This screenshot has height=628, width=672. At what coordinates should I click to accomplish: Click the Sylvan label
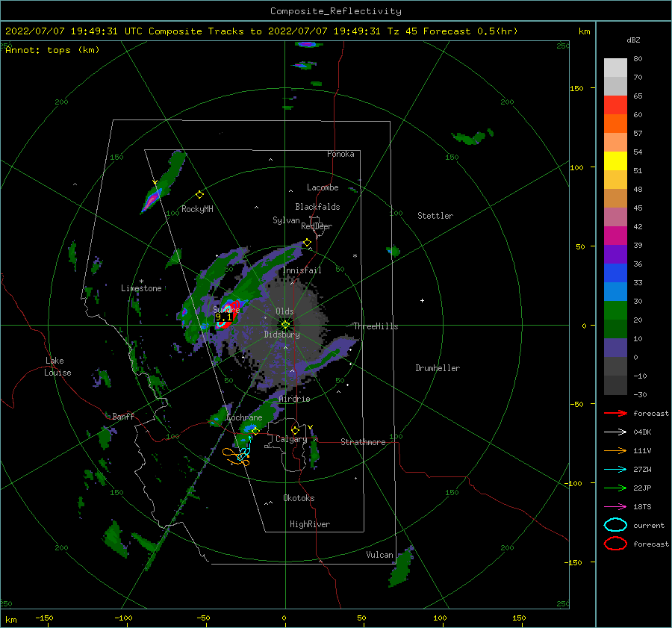(x=286, y=221)
